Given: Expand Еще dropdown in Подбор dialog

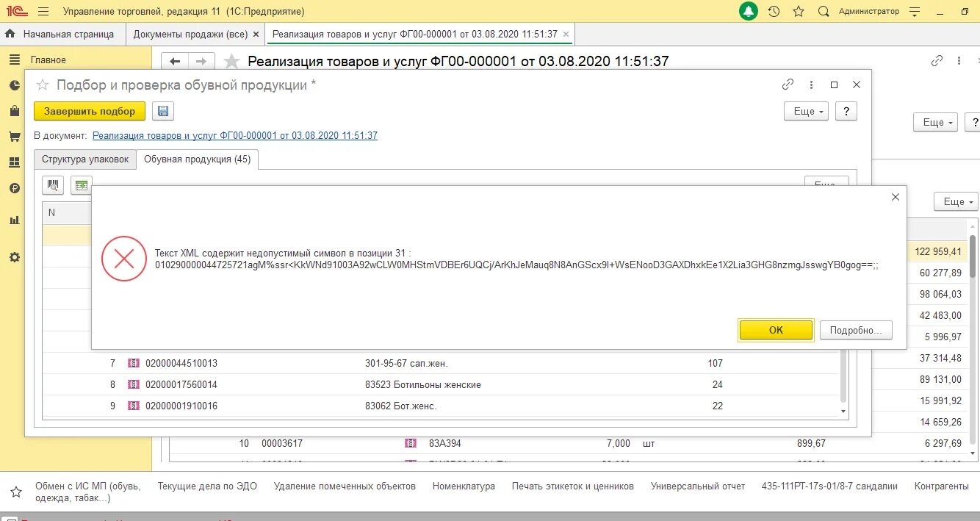Looking at the screenshot, I should pos(806,111).
